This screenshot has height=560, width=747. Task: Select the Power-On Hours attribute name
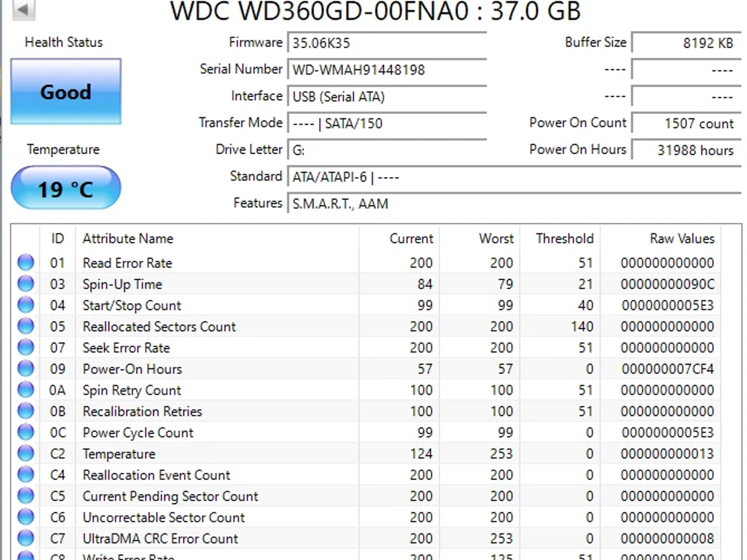(x=132, y=369)
